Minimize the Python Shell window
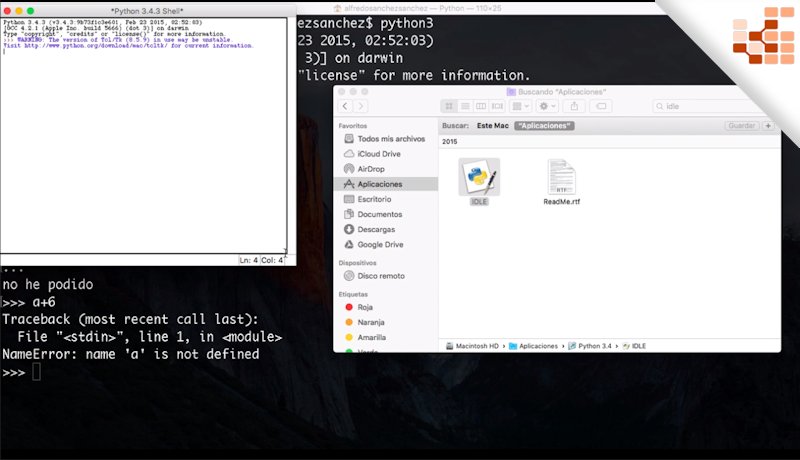 coord(19,11)
